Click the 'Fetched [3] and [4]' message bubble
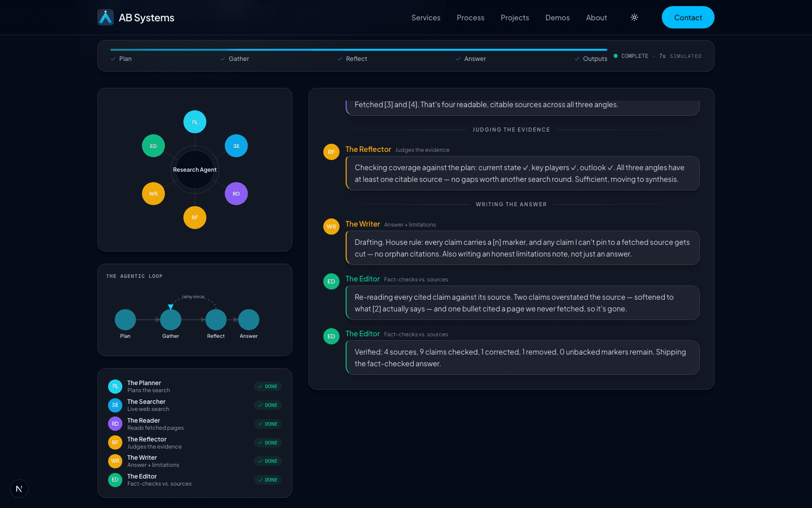Viewport: 812px width, 508px height. [x=523, y=107]
